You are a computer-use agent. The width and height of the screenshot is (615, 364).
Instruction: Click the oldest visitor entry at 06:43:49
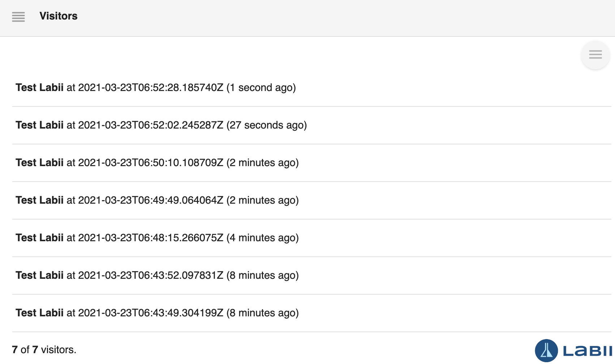pos(157,313)
